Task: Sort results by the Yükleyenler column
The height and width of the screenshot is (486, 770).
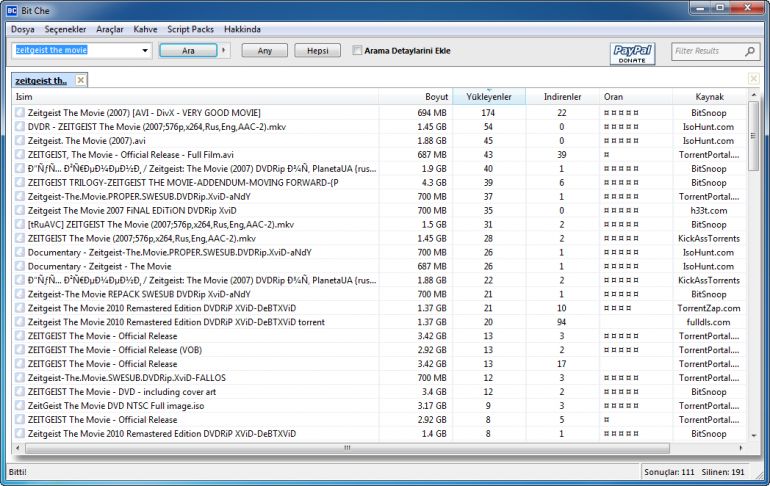Action: 489,97
